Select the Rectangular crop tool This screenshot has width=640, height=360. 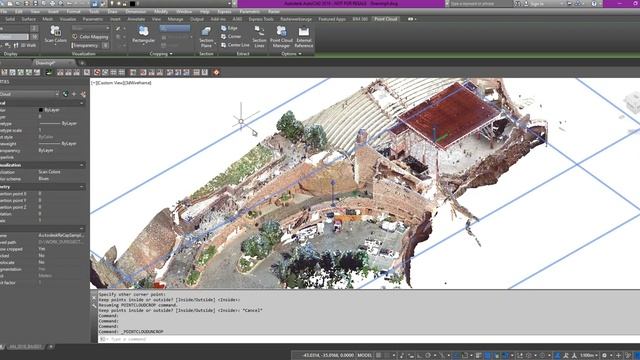(144, 34)
